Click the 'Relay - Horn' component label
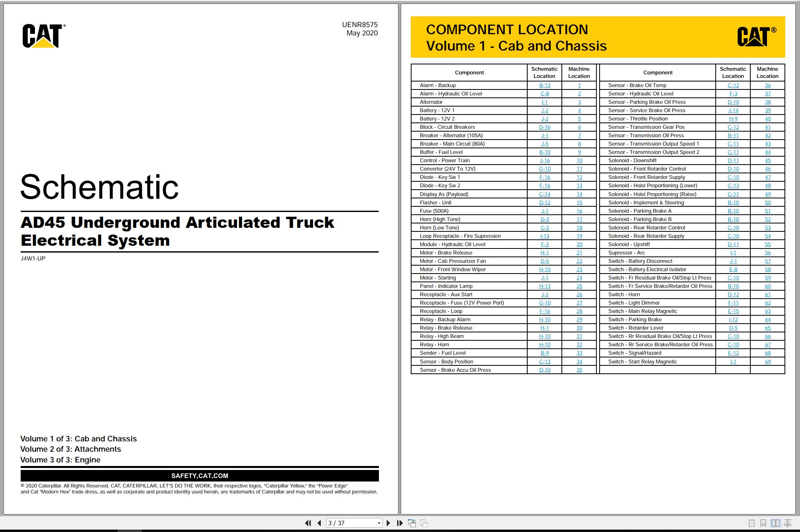Screen dimensions: 800x532 [434, 345]
